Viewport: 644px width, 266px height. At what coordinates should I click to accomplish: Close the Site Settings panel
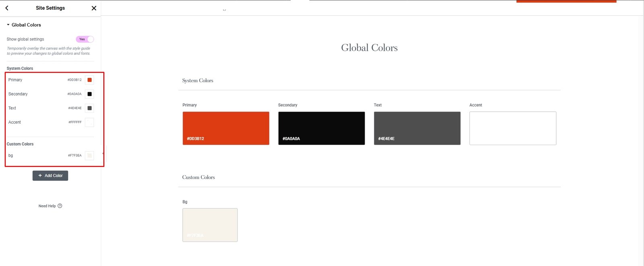(x=94, y=8)
